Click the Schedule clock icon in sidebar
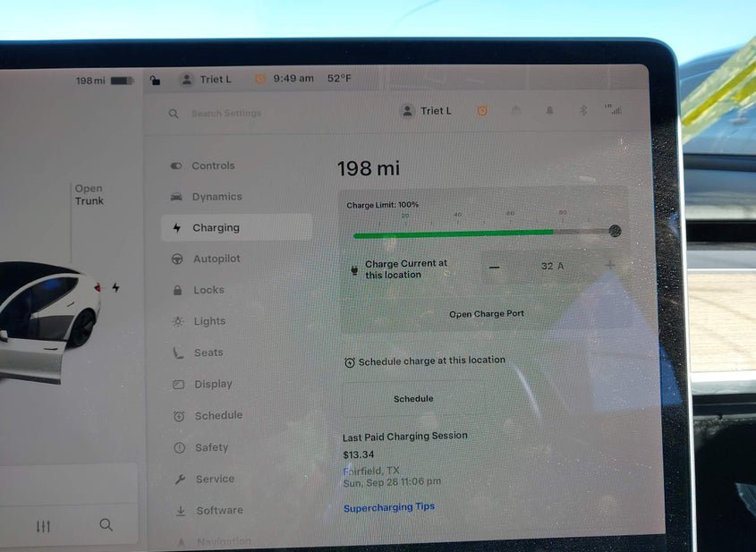 coord(179,416)
